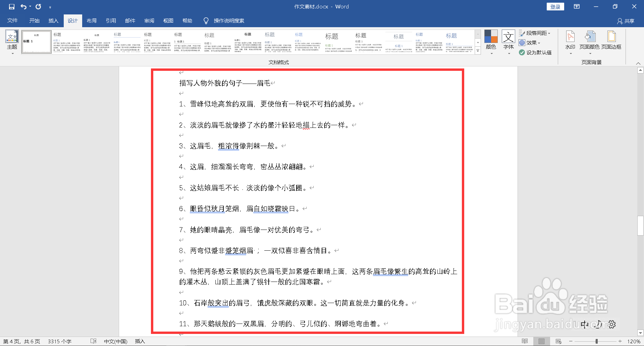644x346 pixels.
Task: Expand the document formatting gallery more arrow
Action: (478, 51)
